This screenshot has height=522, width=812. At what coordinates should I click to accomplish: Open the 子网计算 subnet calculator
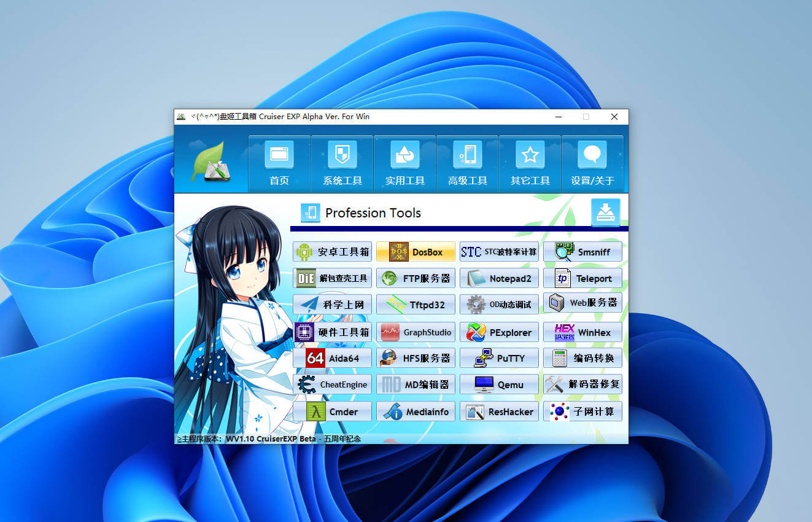click(x=582, y=411)
